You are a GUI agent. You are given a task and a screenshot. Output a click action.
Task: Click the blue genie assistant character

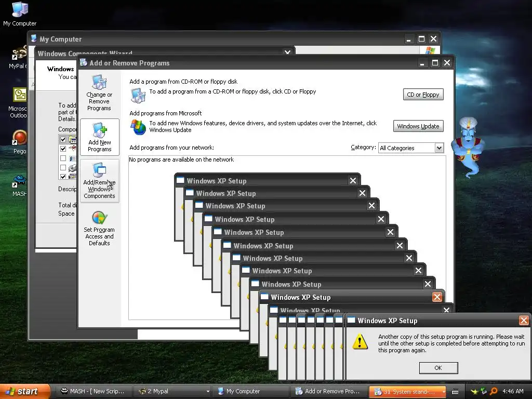pyautogui.click(x=468, y=147)
